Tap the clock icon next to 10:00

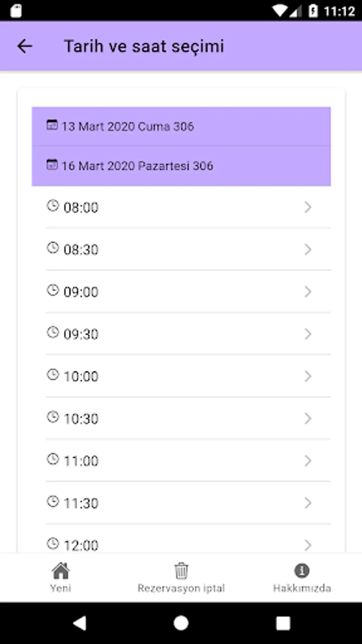pos(53,375)
